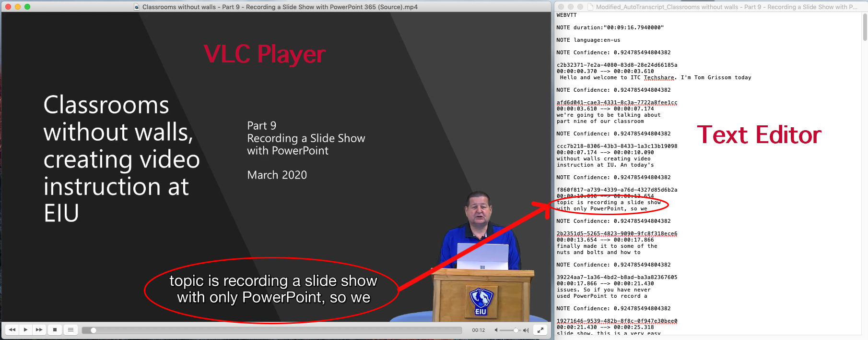Click the mp4 file icon in VLC title bar
Screen dimensions: 868x340
(x=137, y=7)
